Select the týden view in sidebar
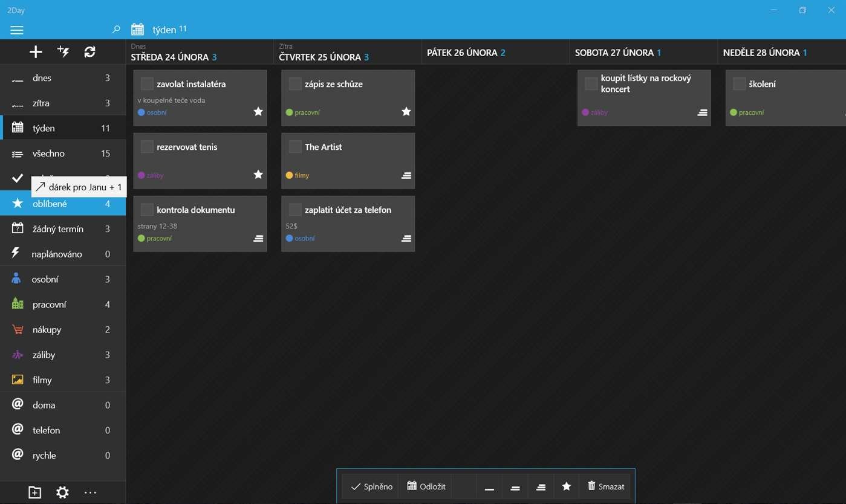 coord(63,128)
